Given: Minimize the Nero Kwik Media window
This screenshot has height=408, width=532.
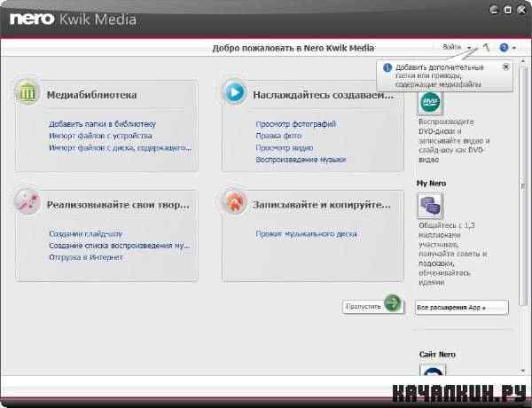Looking at the screenshot, I should point(494,10).
